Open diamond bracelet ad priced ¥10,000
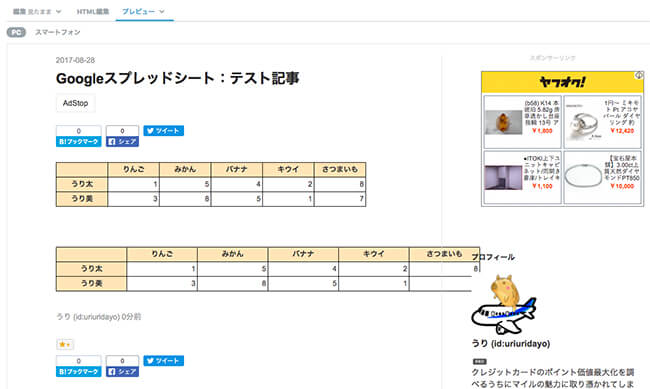650x389 pixels. coord(602,177)
